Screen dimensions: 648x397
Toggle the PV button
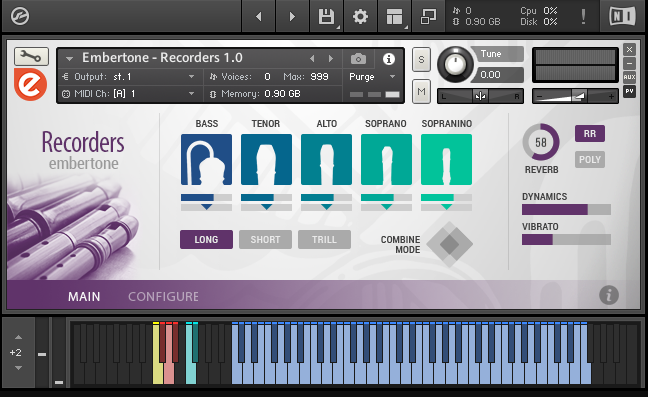coord(629,91)
